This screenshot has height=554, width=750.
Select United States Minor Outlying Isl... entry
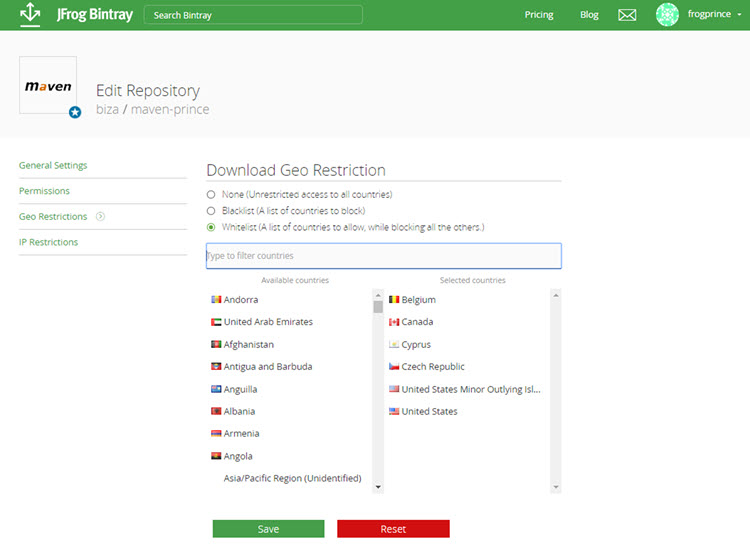click(x=471, y=389)
